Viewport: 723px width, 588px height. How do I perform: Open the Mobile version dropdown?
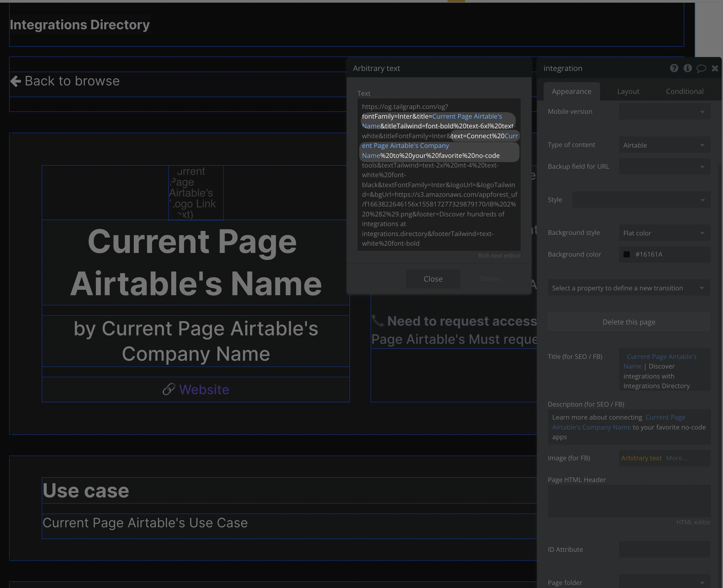point(664,111)
